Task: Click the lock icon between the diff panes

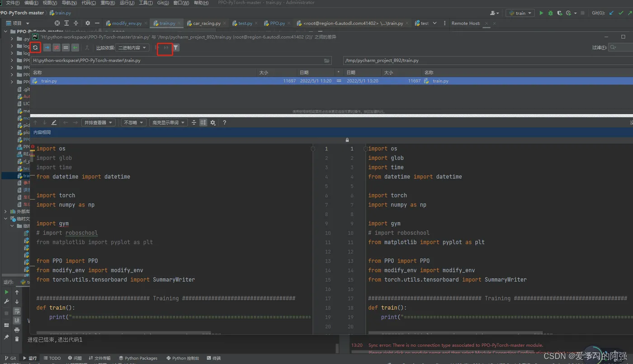Action: click(347, 140)
